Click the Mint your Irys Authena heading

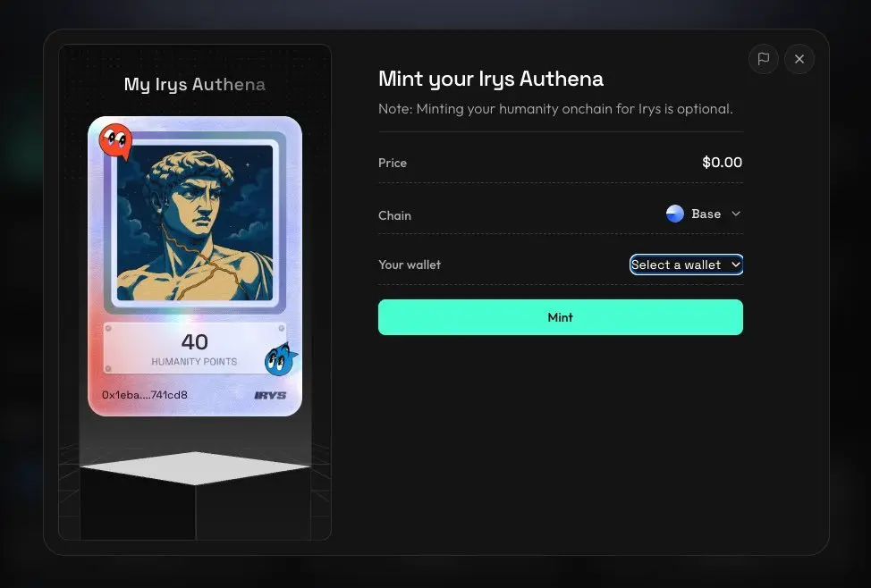(x=491, y=79)
